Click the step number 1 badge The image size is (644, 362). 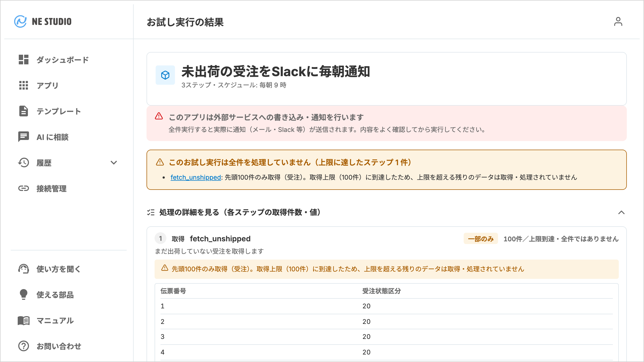pyautogui.click(x=160, y=238)
